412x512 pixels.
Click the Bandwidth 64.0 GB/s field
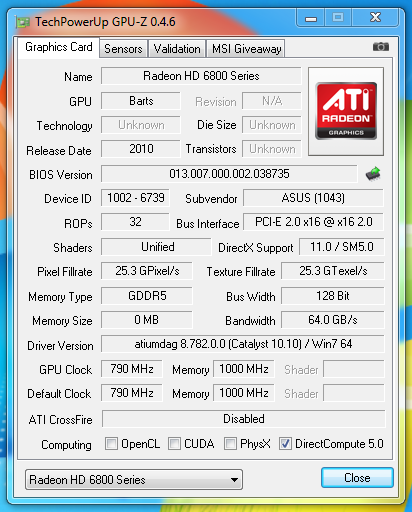coord(333,320)
